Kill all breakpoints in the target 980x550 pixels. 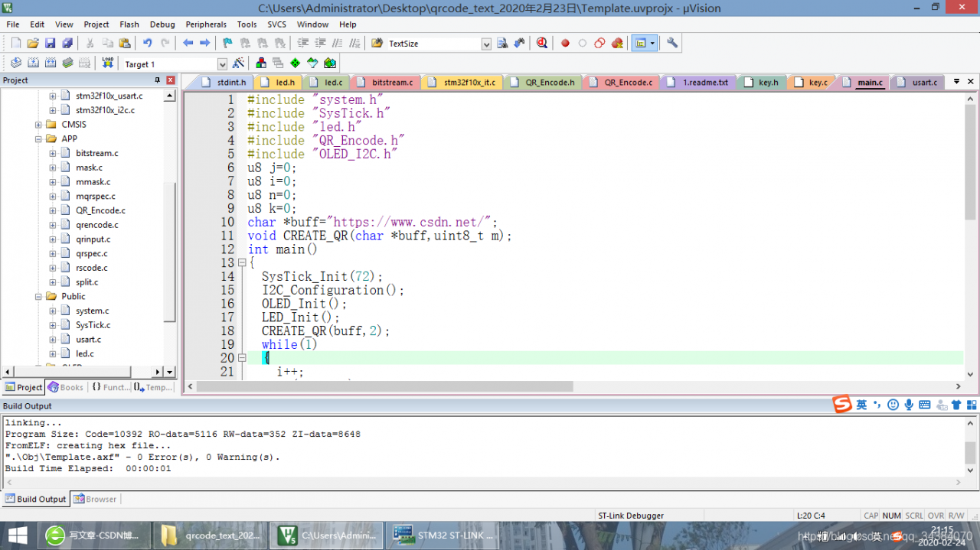tap(617, 44)
